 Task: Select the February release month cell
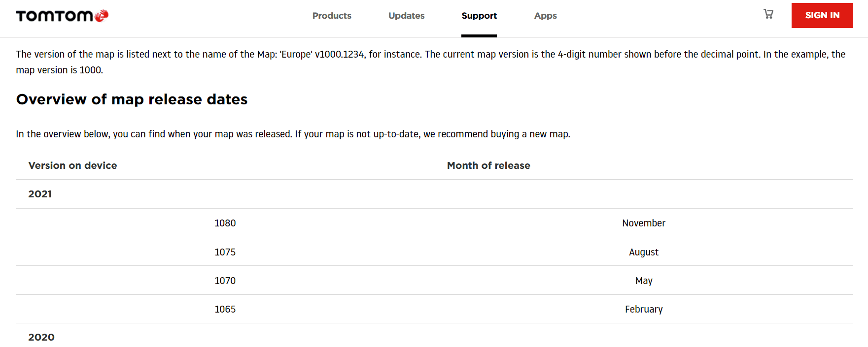(x=643, y=309)
